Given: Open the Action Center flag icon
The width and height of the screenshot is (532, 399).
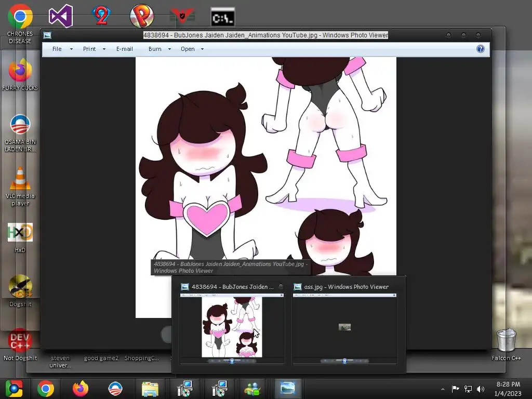Looking at the screenshot, I should click(x=455, y=389).
